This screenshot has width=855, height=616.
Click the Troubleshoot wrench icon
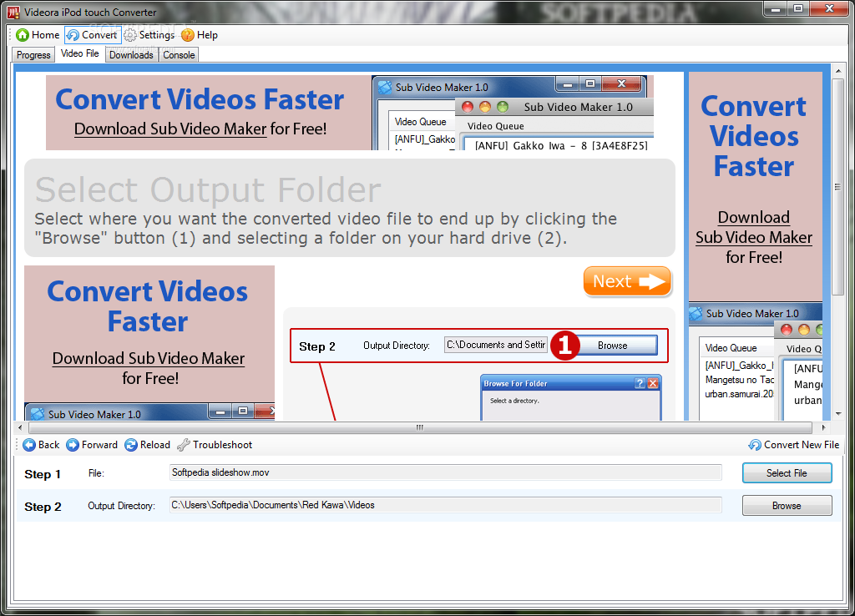pyautogui.click(x=183, y=445)
